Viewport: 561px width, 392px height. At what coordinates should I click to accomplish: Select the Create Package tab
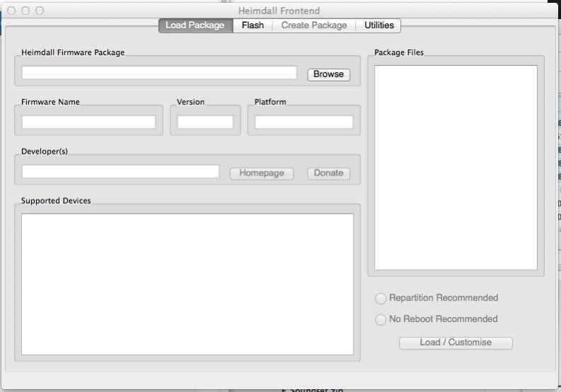[314, 25]
